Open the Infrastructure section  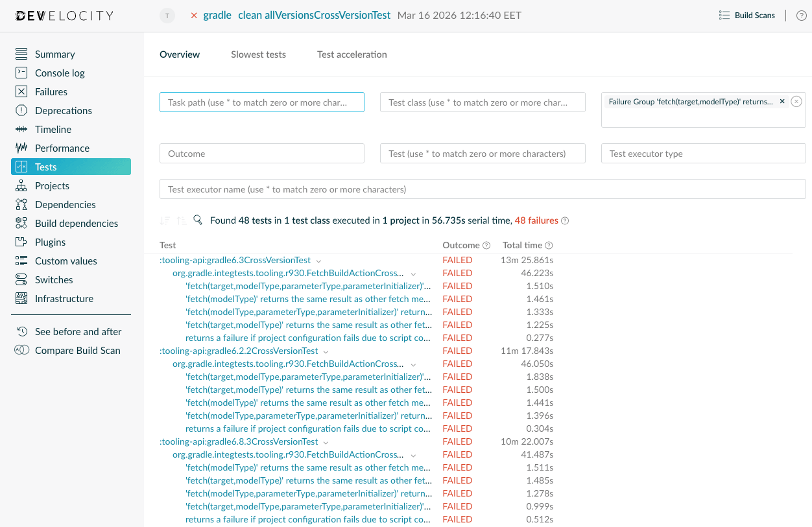click(x=63, y=298)
